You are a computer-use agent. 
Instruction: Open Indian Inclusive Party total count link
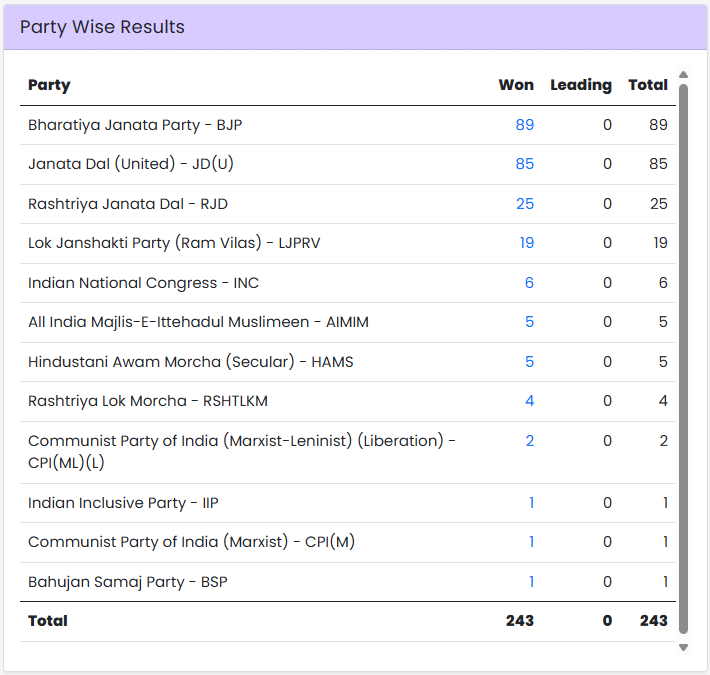(664, 503)
